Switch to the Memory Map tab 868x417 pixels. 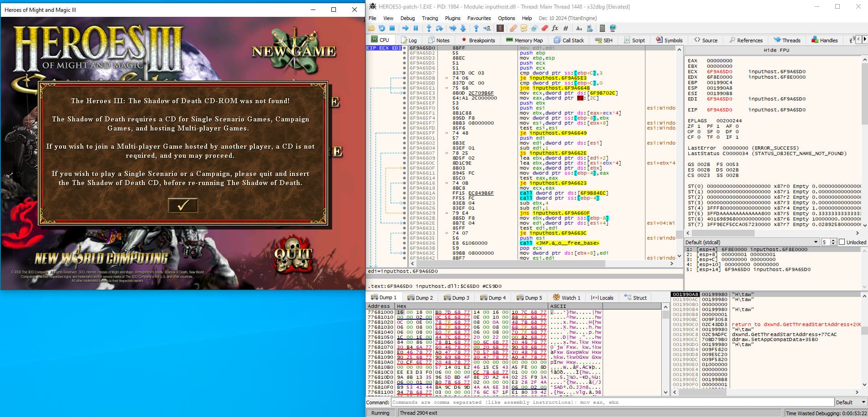pos(524,40)
